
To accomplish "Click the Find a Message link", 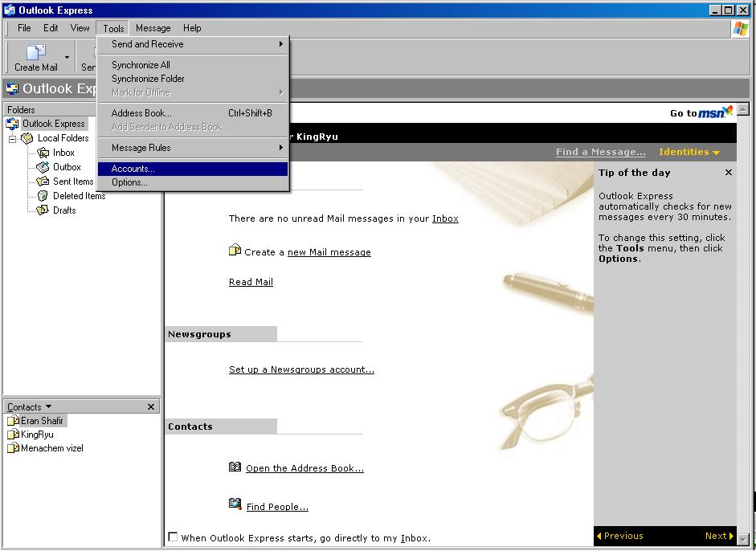I will click(600, 152).
